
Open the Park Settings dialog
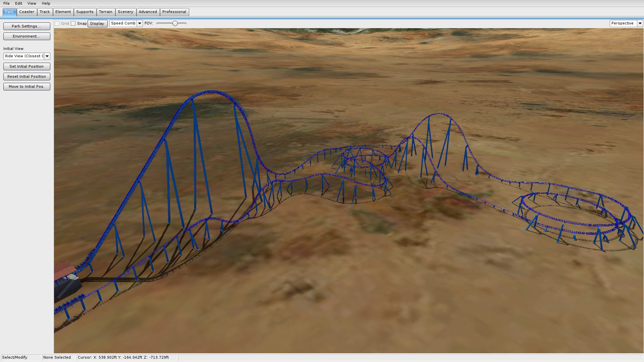26,26
